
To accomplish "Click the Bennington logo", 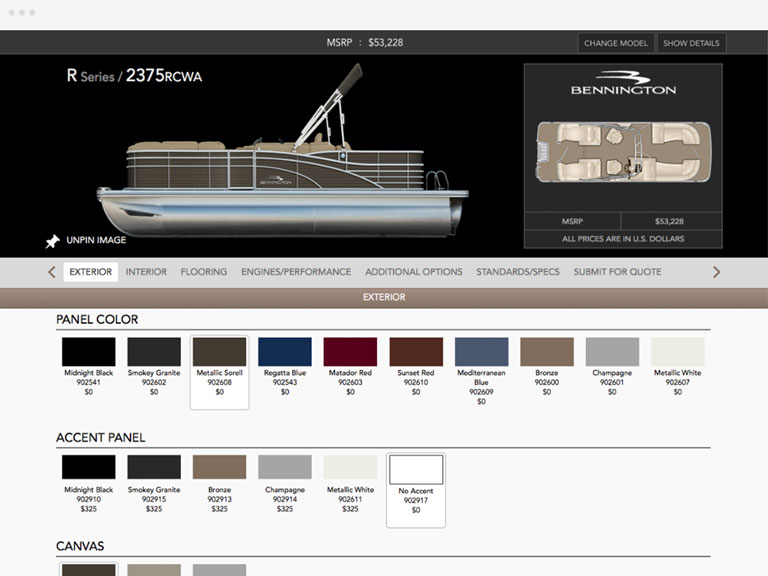I will [x=623, y=84].
